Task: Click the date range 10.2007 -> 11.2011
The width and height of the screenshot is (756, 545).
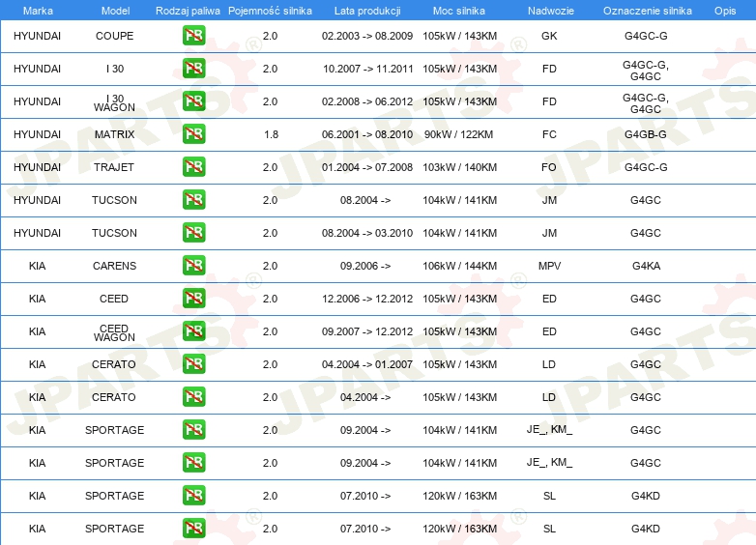Action: click(x=368, y=69)
